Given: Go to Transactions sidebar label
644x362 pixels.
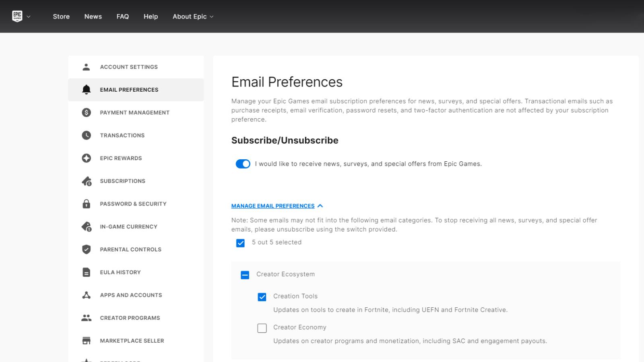Looking at the screenshot, I should pos(122,135).
